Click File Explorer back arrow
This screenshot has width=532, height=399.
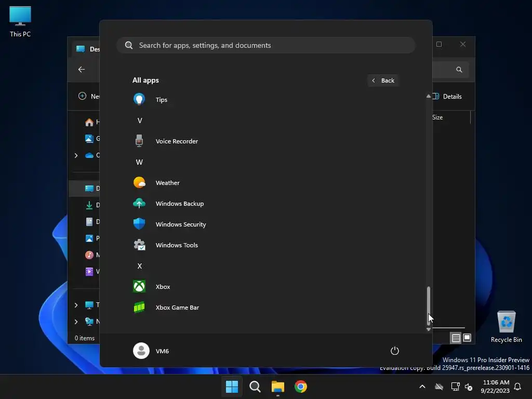coord(82,69)
